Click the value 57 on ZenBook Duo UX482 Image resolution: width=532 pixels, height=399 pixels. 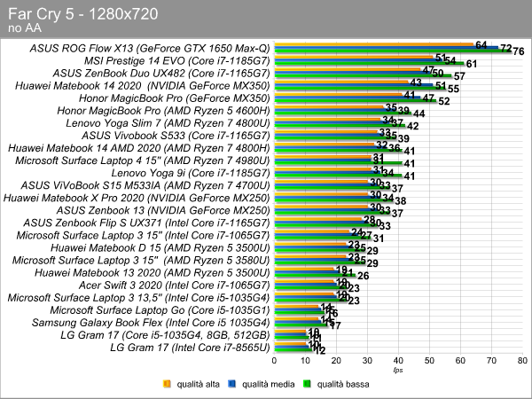[x=459, y=76]
